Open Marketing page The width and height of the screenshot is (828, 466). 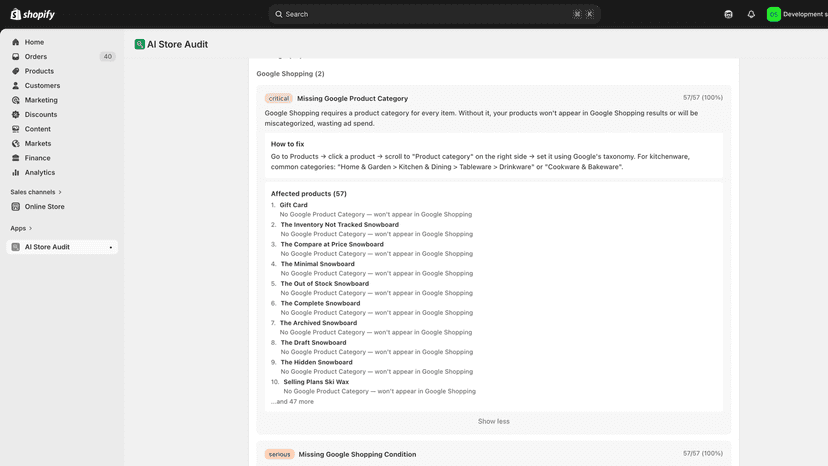[41, 100]
